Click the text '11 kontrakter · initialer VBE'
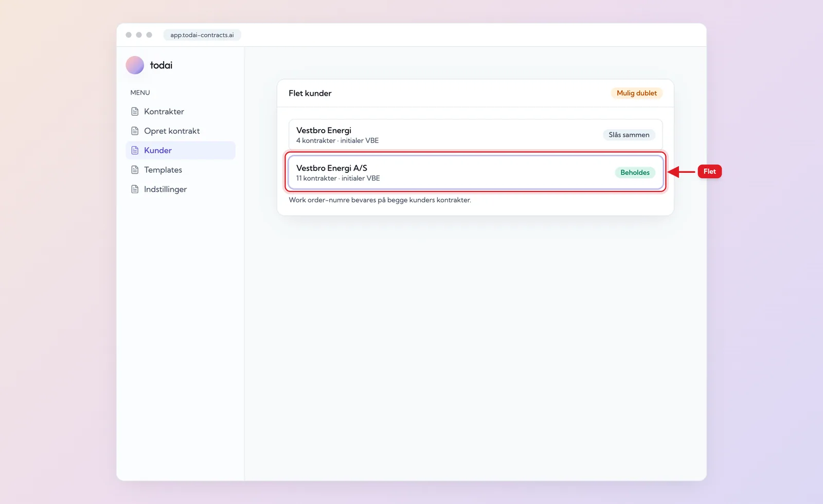This screenshot has height=504, width=823. (x=338, y=178)
